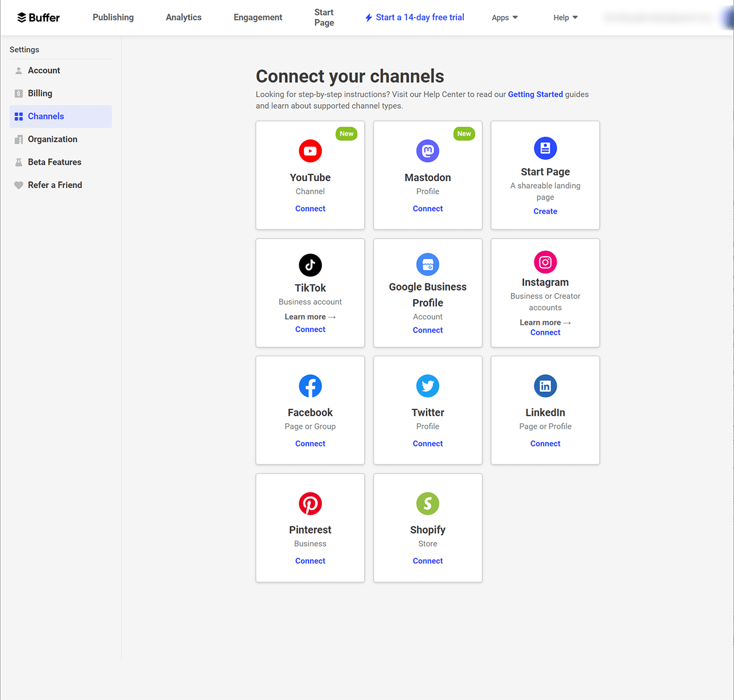Image resolution: width=734 pixels, height=700 pixels.
Task: Click the New badge on Mastodon card
Action: tap(464, 134)
